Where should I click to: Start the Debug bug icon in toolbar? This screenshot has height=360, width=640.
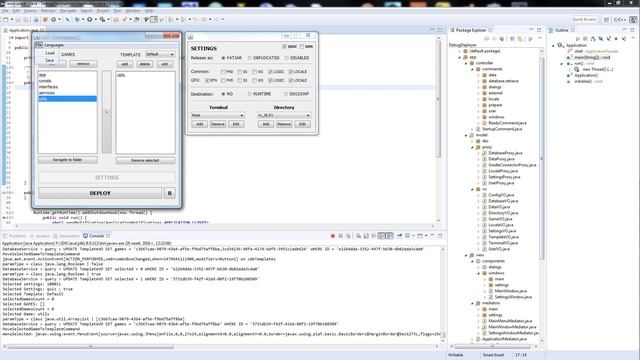(x=77, y=19)
